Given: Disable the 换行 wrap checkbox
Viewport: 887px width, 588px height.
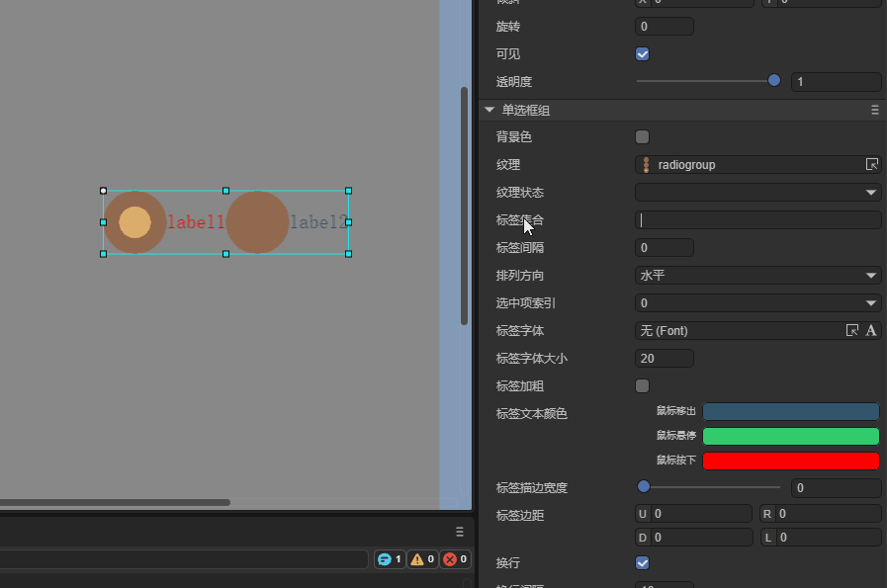Looking at the screenshot, I should click(643, 562).
